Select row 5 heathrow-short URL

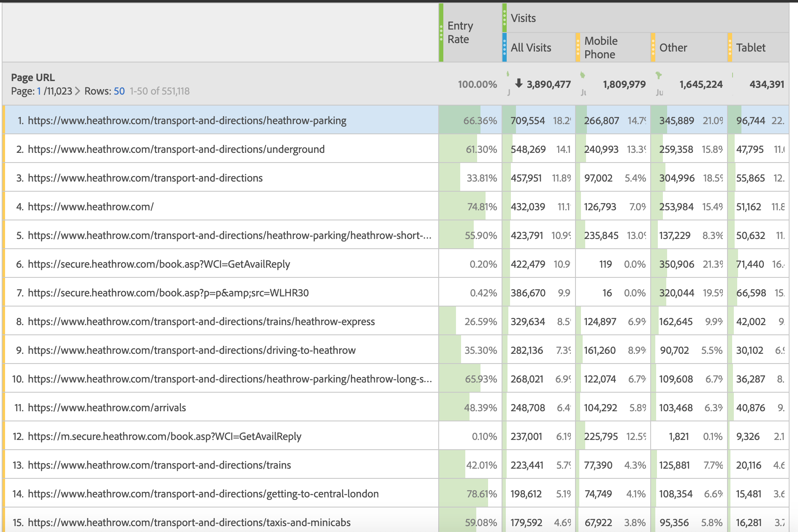230,236
